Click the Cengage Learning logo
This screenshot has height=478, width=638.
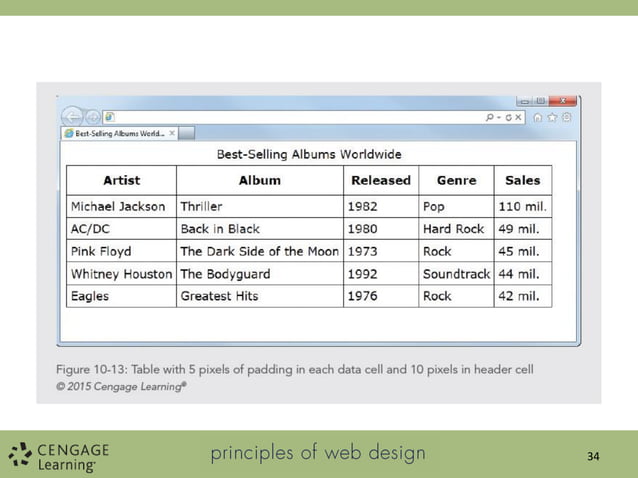[59, 457]
